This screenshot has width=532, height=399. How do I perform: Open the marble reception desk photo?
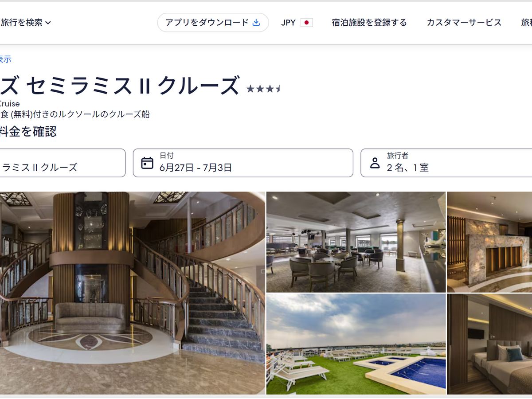click(x=489, y=242)
